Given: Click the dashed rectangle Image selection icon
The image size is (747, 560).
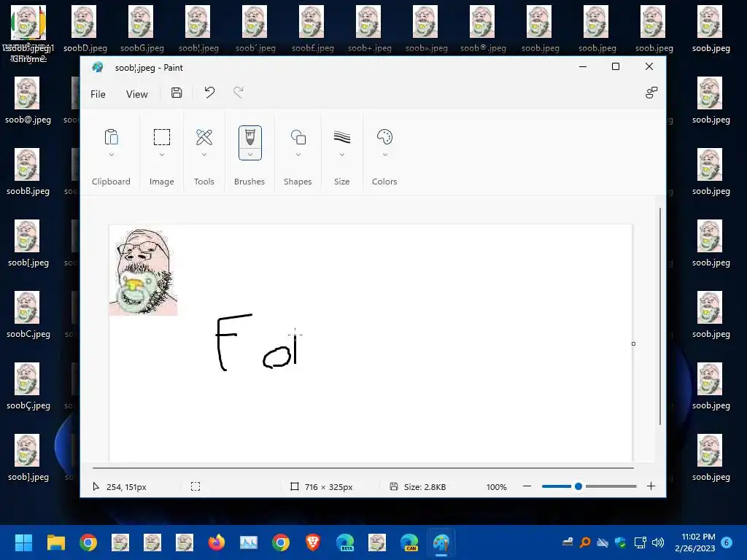Looking at the screenshot, I should 161,137.
